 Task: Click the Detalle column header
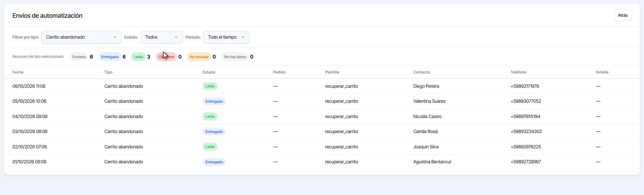pyautogui.click(x=602, y=72)
